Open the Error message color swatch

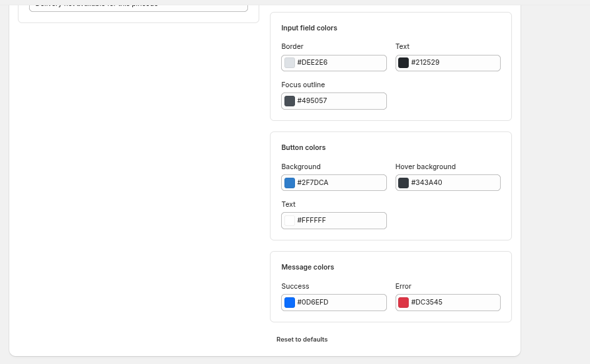(403, 303)
